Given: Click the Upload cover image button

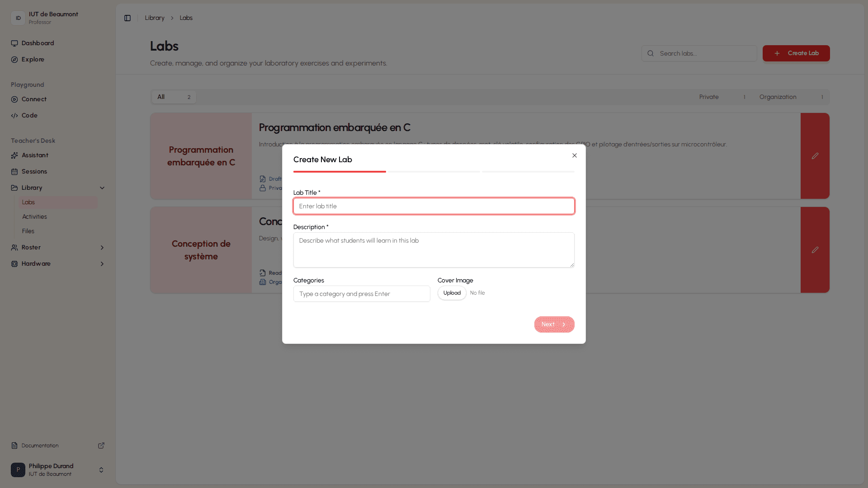Looking at the screenshot, I should point(452,293).
